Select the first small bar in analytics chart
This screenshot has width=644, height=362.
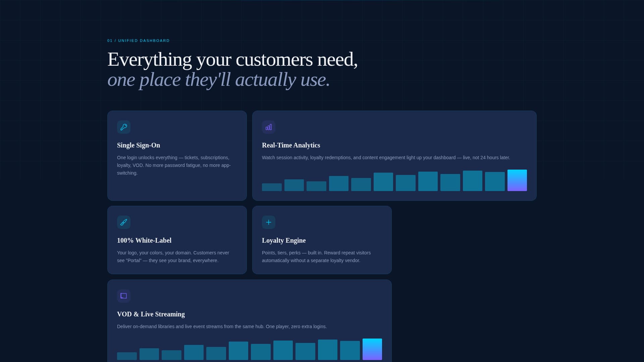(x=272, y=187)
